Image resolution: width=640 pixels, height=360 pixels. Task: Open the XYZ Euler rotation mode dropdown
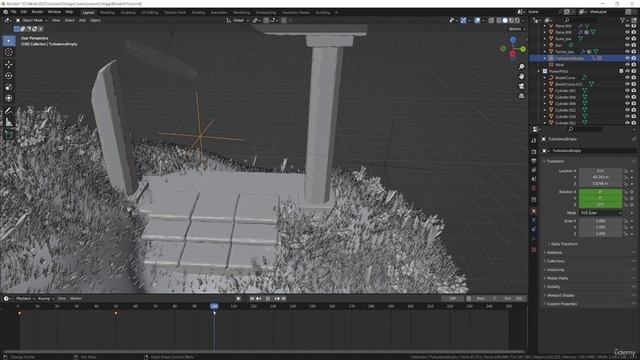(x=600, y=213)
